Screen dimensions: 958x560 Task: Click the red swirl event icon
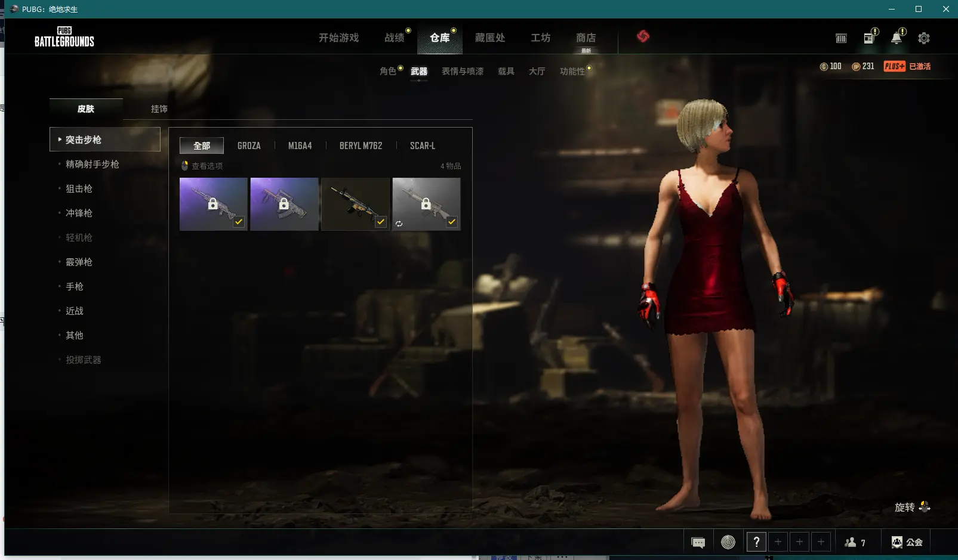[643, 36]
